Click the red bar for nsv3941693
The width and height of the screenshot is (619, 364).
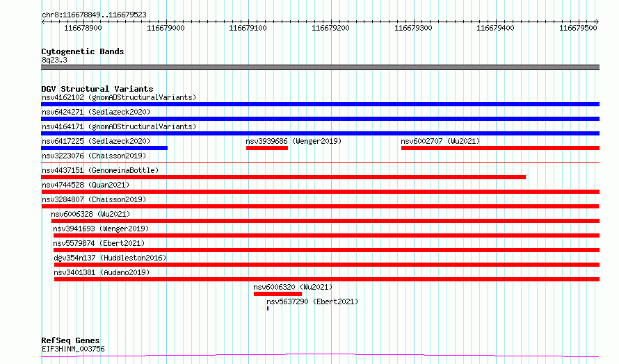[x=326, y=235]
